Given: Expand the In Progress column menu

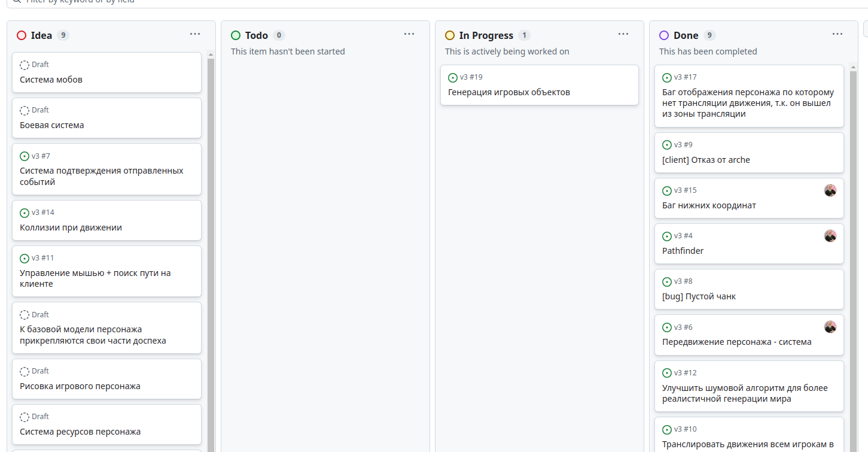Looking at the screenshot, I should click(x=623, y=34).
